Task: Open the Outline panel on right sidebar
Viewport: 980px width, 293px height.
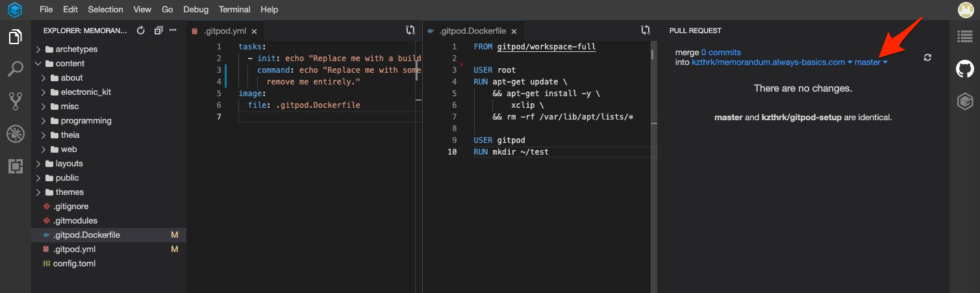Action: pyautogui.click(x=965, y=37)
